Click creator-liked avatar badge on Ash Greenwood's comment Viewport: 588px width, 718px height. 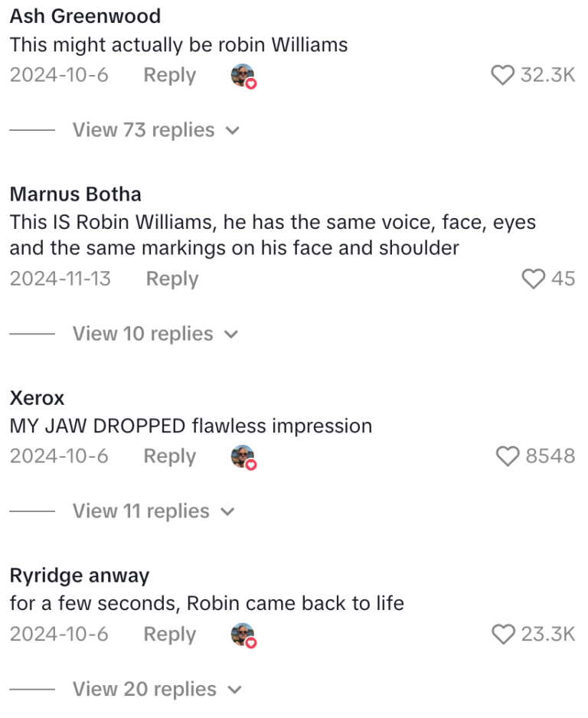coord(243,76)
